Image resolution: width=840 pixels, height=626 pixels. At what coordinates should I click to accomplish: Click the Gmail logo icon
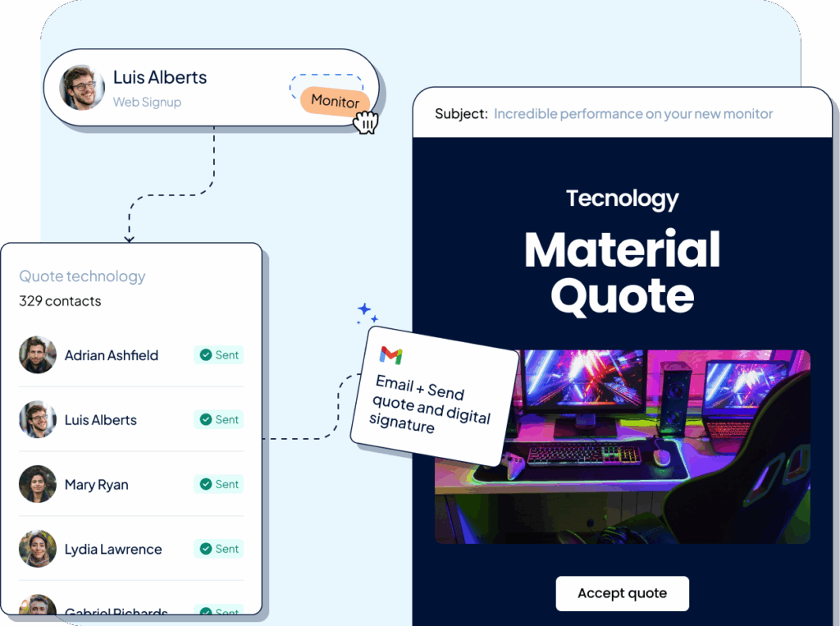[391, 355]
